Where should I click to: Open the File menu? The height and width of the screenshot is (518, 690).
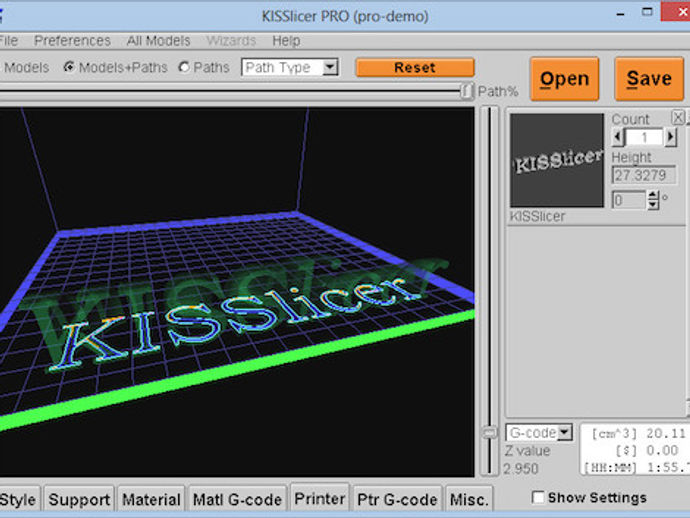[x=9, y=41]
